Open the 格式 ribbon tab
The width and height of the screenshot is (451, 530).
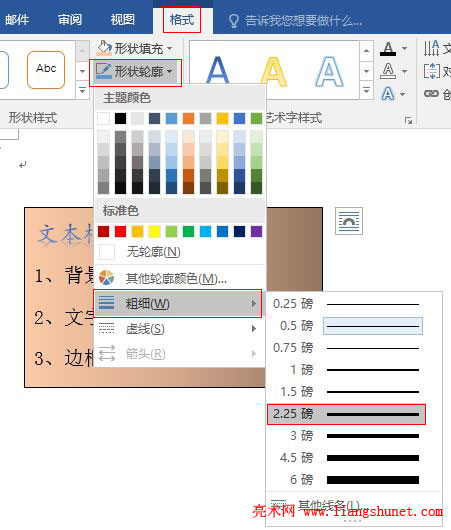click(x=182, y=20)
